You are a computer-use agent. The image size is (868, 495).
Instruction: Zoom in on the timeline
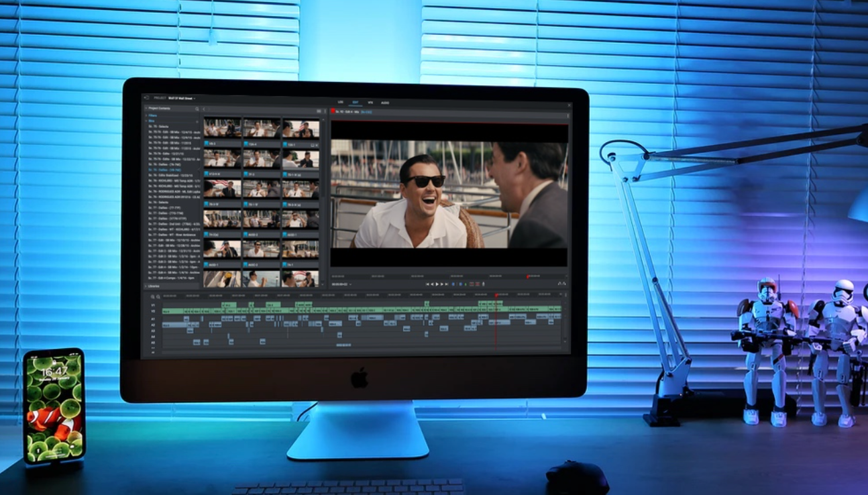[x=153, y=296]
